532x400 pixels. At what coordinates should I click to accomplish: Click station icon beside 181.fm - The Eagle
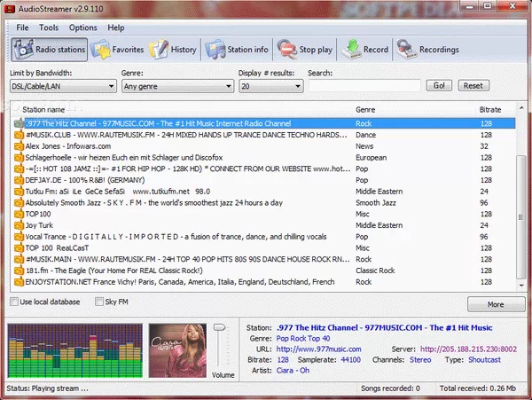pyautogui.click(x=19, y=271)
